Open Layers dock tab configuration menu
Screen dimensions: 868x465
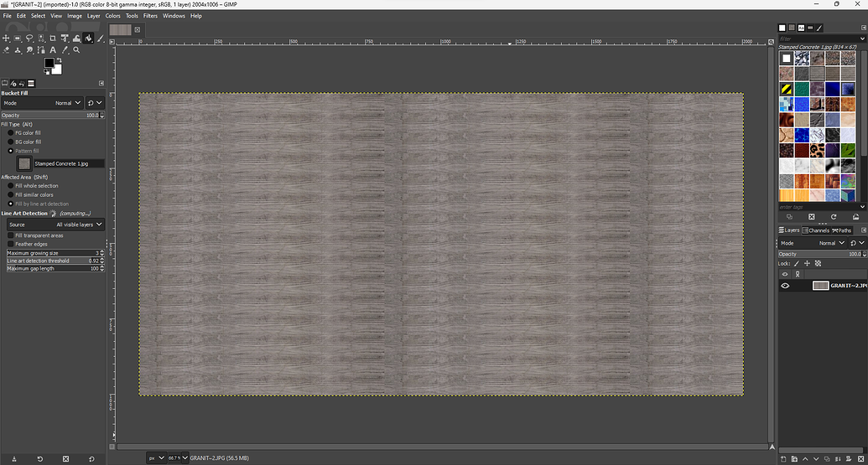(864, 230)
